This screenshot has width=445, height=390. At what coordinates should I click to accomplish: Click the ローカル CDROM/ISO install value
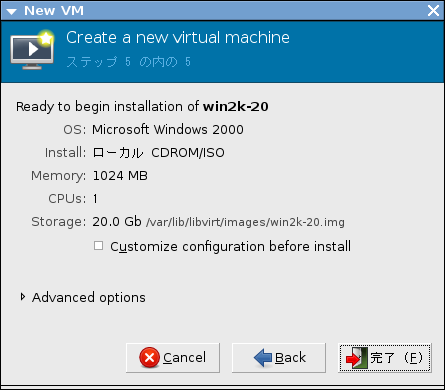click(158, 153)
